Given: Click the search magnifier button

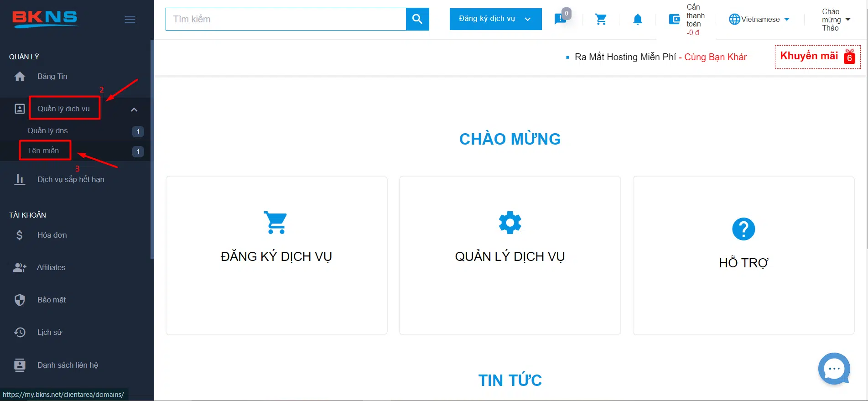Looking at the screenshot, I should [417, 19].
